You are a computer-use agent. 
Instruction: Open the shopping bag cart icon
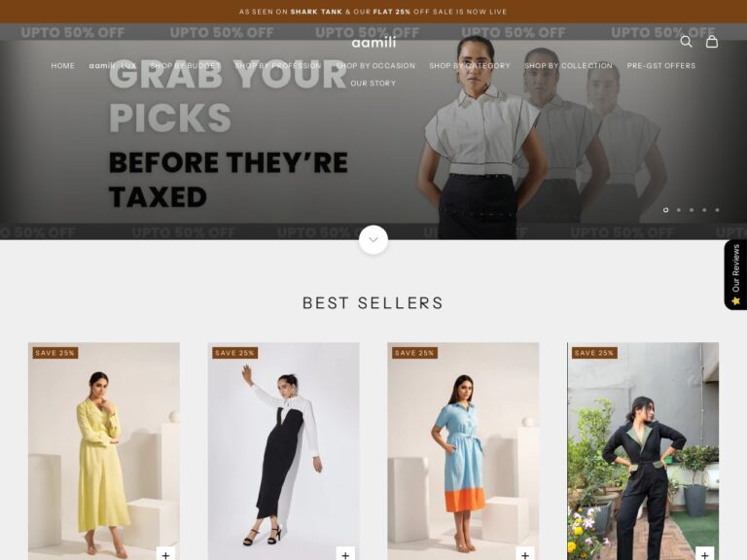point(712,42)
